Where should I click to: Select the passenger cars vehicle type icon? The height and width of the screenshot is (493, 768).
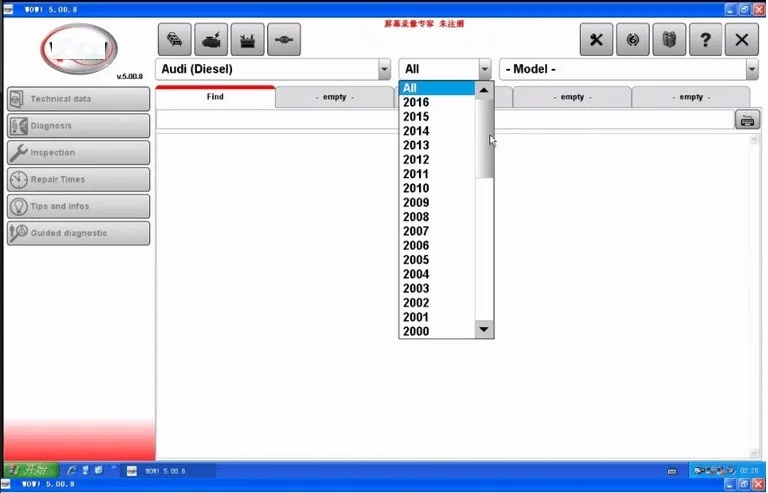[x=175, y=39]
